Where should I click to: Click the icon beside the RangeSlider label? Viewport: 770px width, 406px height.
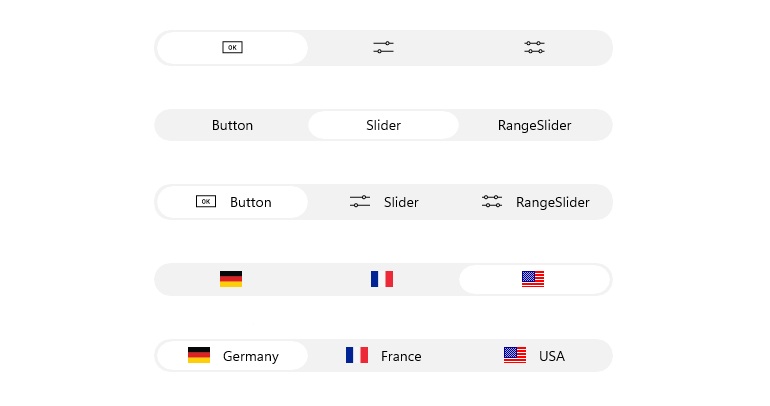point(492,201)
